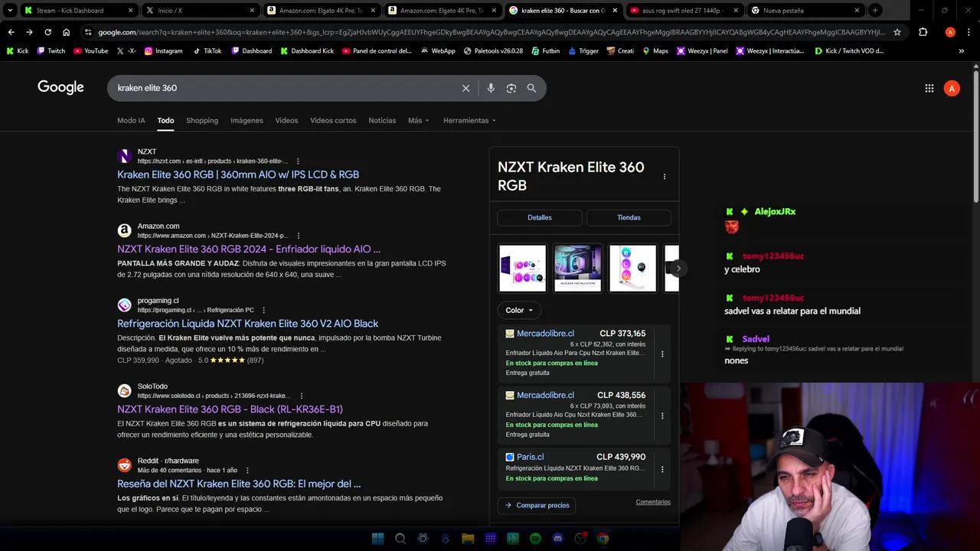Viewport: 980px width, 551px height.
Task: Open the Amazon NZXT Kraken Elite 2024 result
Action: 249,249
